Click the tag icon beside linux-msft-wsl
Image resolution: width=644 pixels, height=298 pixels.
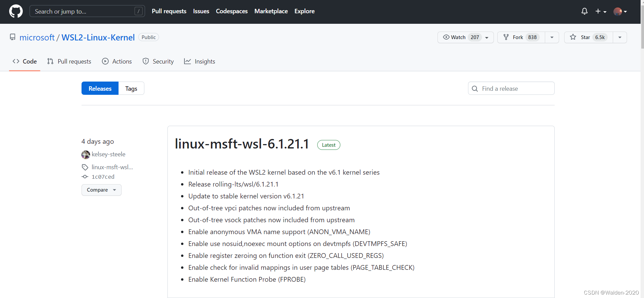(x=85, y=167)
